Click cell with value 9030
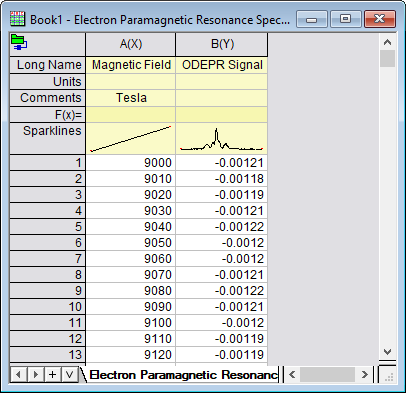This screenshot has width=406, height=393. [131, 211]
